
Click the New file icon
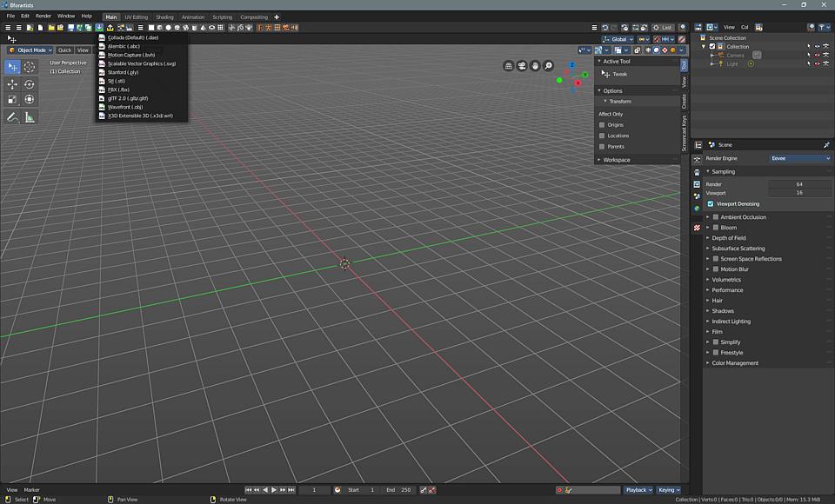[40, 27]
